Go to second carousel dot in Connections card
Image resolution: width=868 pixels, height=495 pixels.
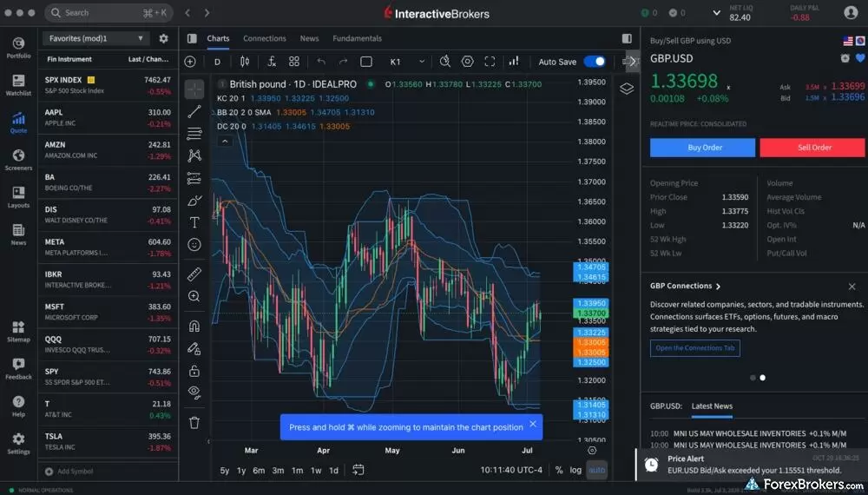762,378
